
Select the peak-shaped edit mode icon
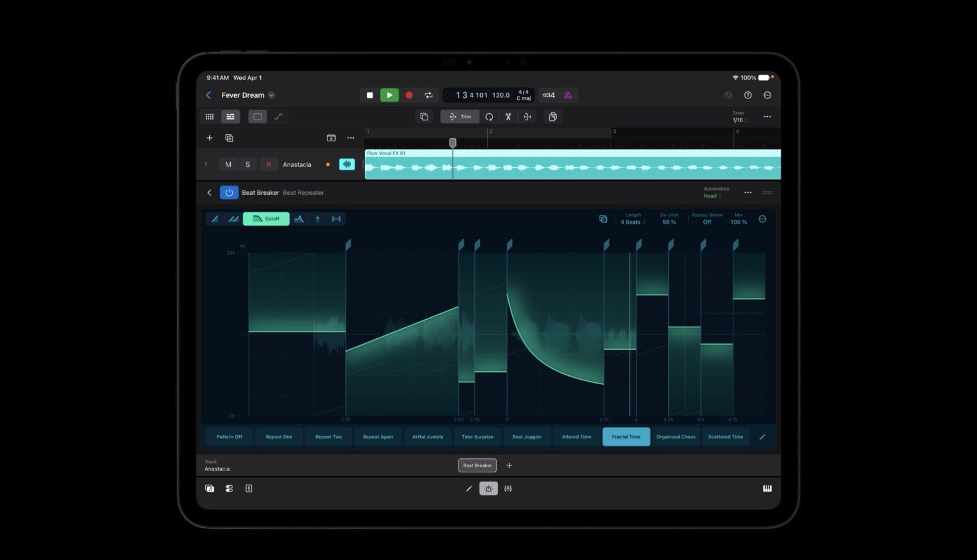[299, 219]
